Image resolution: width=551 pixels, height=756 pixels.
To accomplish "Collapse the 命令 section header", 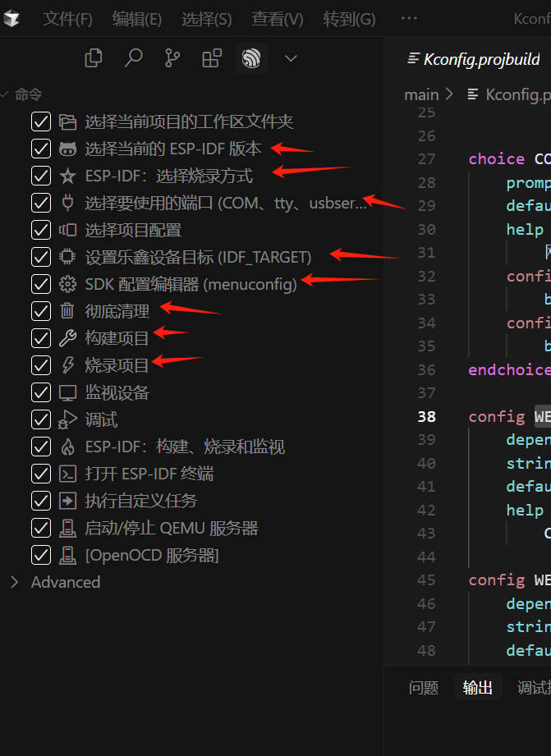I will tap(28, 95).
